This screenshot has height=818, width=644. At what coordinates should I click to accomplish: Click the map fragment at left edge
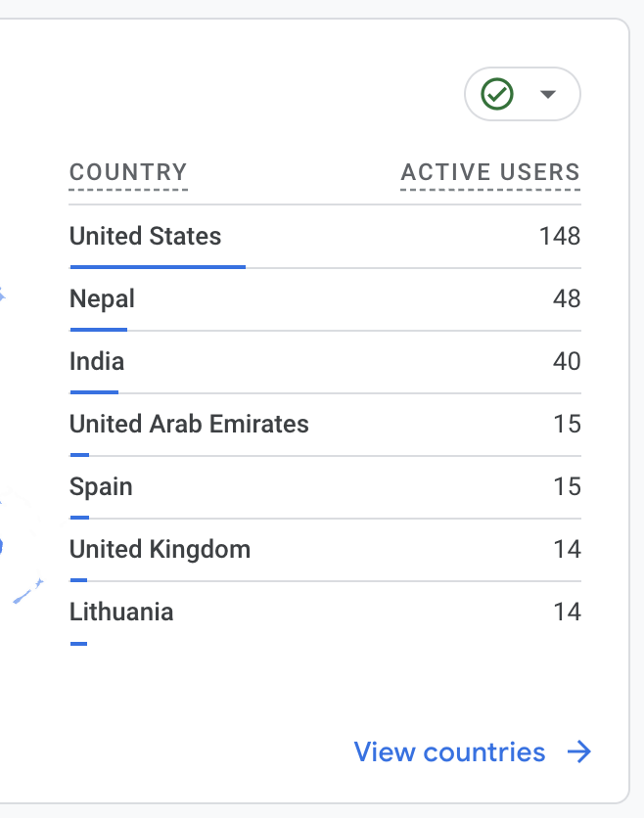coord(27,590)
